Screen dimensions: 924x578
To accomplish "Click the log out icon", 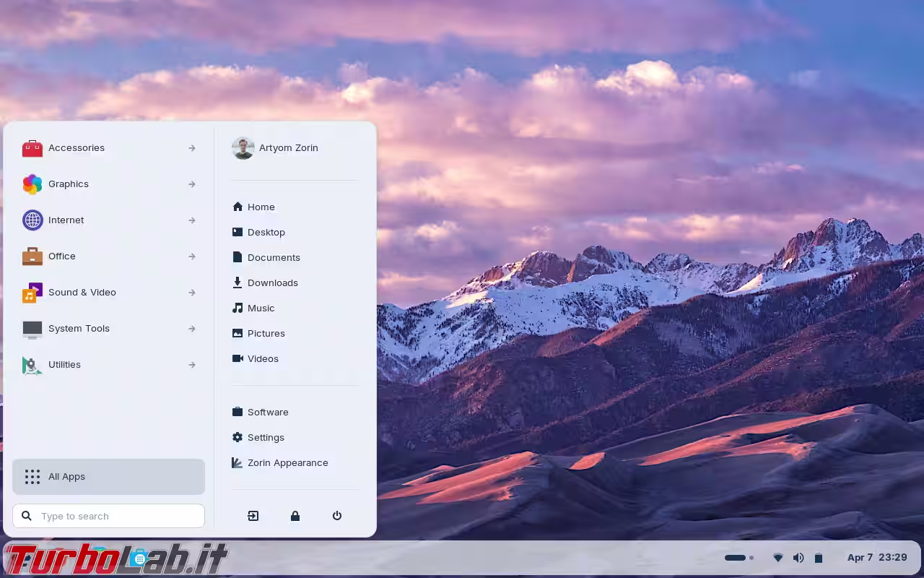I will tap(253, 516).
